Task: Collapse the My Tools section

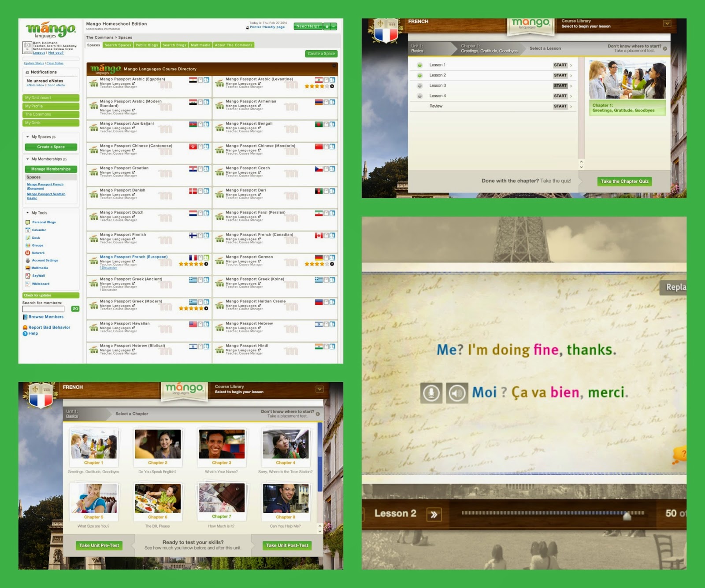Action: coord(28,213)
